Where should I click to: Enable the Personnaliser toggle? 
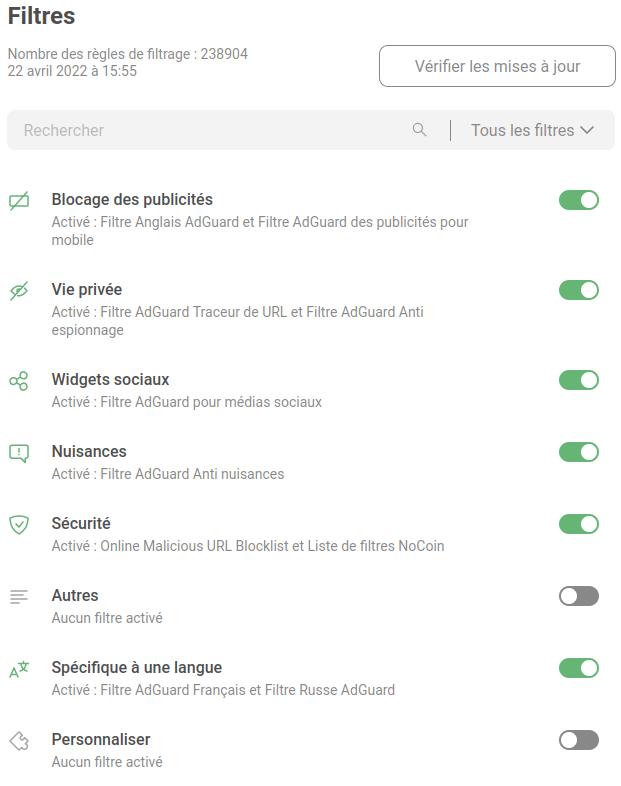click(579, 740)
